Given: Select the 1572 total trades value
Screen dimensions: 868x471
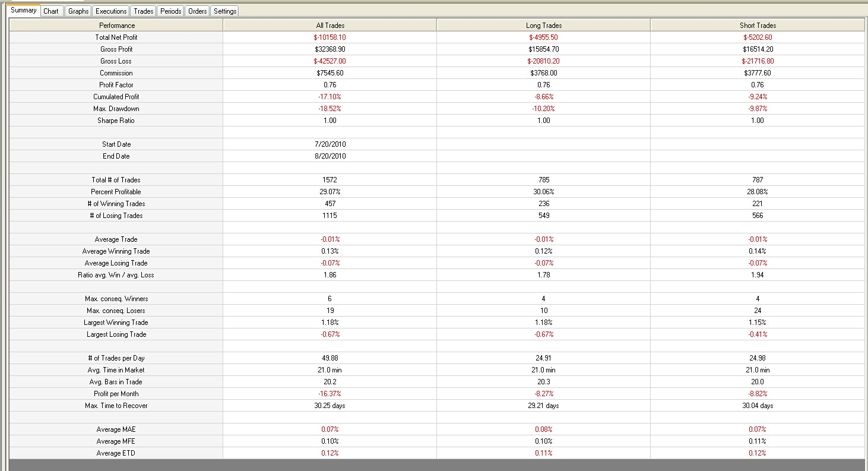Looking at the screenshot, I should tap(330, 180).
